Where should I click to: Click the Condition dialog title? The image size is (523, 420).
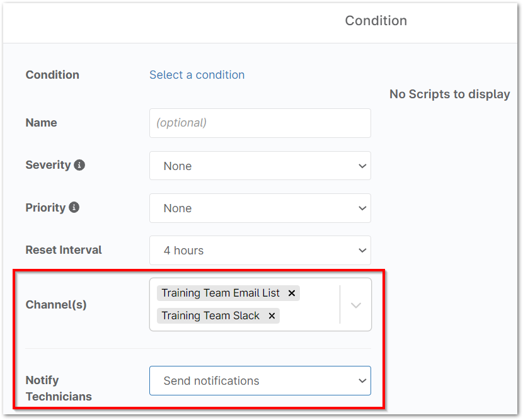(x=376, y=21)
